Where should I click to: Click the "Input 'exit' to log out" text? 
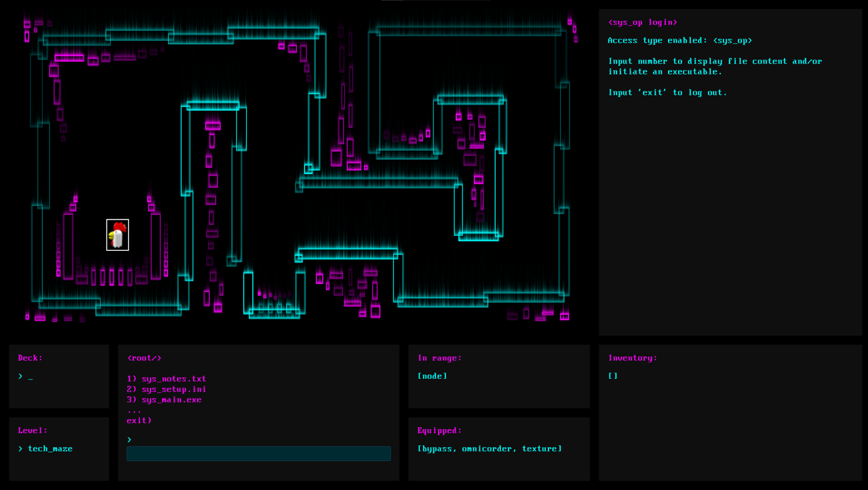point(667,93)
